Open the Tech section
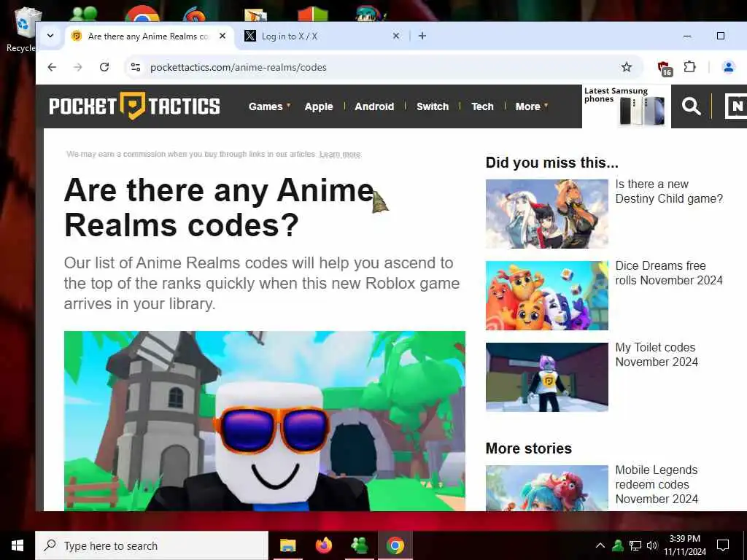 point(483,106)
